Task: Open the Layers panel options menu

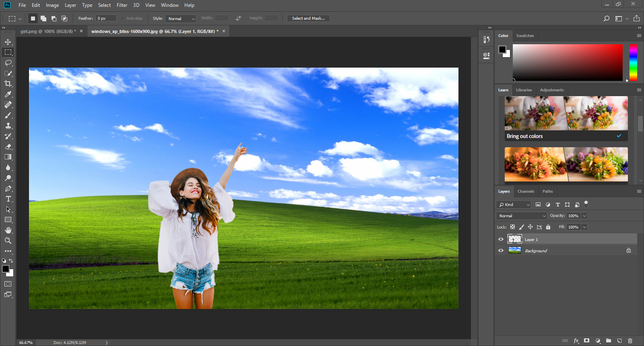Action: pos(639,192)
